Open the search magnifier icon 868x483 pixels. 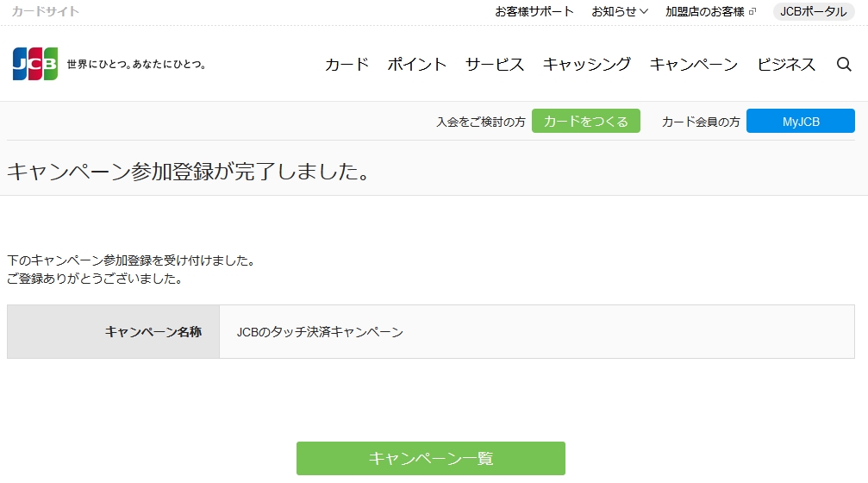[844, 64]
